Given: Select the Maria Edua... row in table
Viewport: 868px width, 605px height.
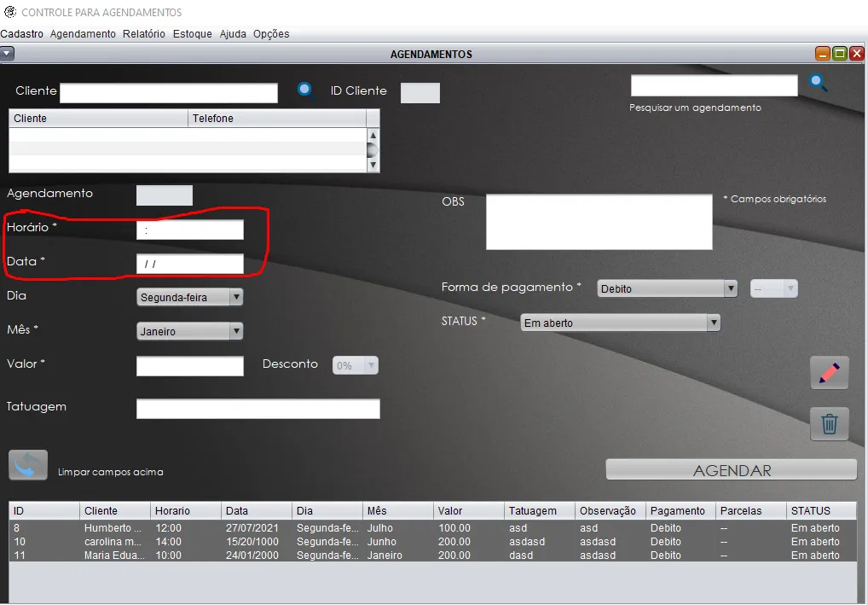Looking at the screenshot, I should click(x=433, y=556).
